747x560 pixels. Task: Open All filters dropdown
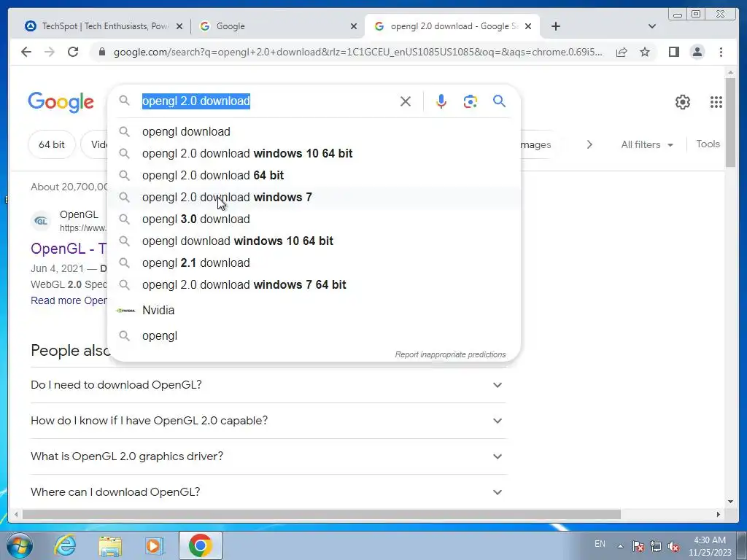pyautogui.click(x=647, y=144)
